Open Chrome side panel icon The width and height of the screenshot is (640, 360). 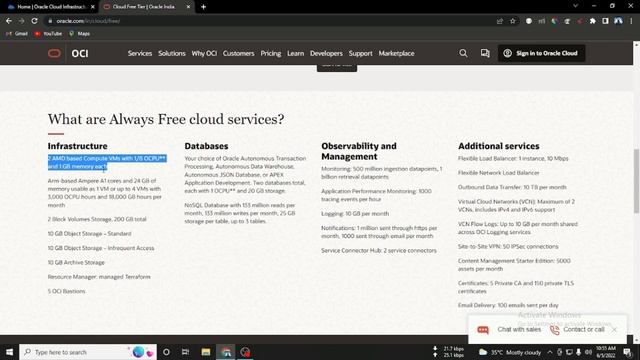tap(605, 21)
